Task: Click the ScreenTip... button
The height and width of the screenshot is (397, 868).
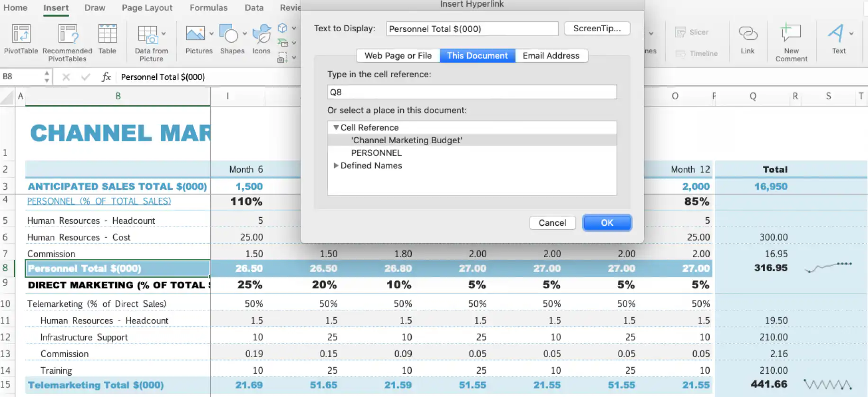Action: tap(597, 28)
